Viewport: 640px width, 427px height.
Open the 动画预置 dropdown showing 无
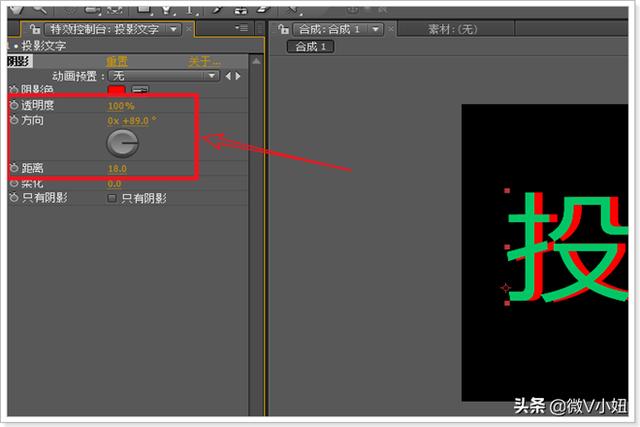(164, 76)
